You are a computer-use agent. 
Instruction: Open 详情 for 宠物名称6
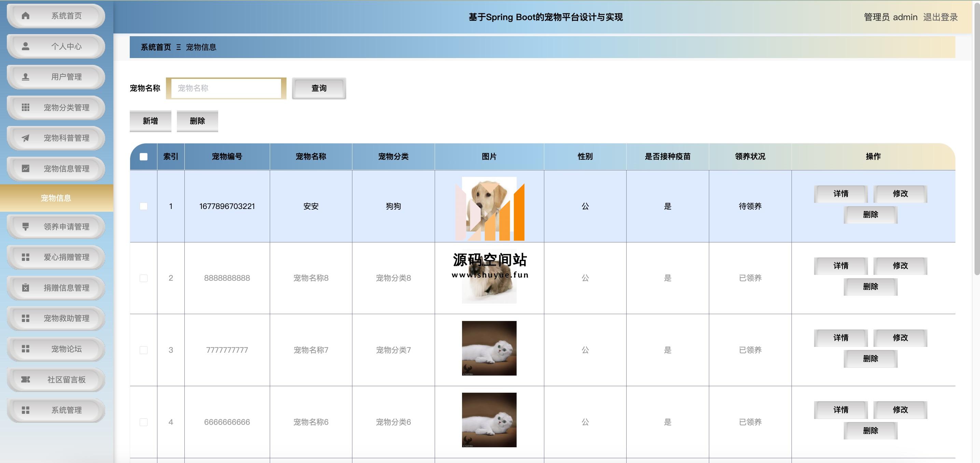841,410
